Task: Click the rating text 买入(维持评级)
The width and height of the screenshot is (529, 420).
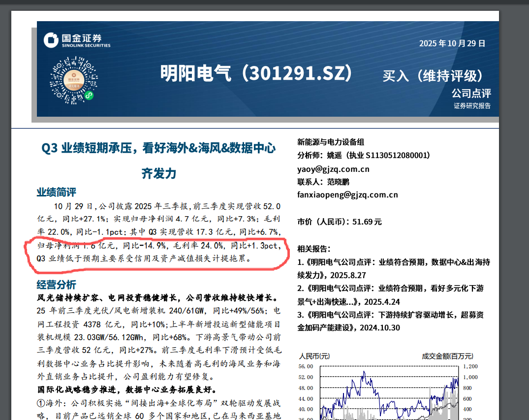Action: [433, 76]
